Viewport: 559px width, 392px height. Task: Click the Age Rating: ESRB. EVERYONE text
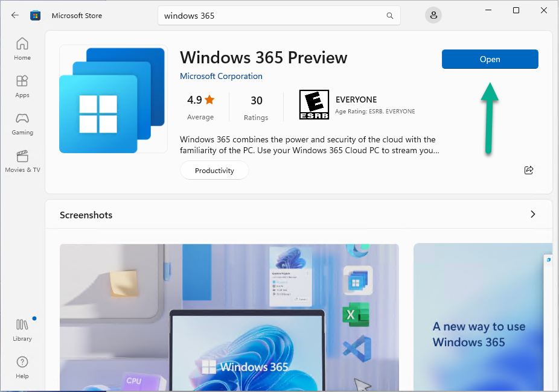coord(375,112)
